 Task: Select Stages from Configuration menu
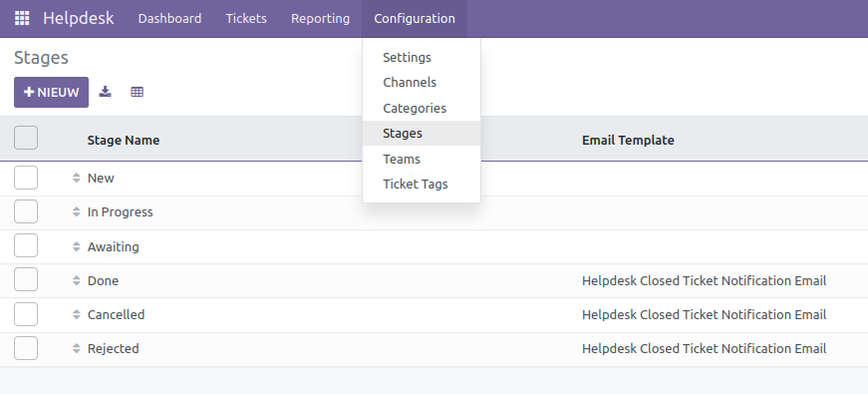point(422,134)
